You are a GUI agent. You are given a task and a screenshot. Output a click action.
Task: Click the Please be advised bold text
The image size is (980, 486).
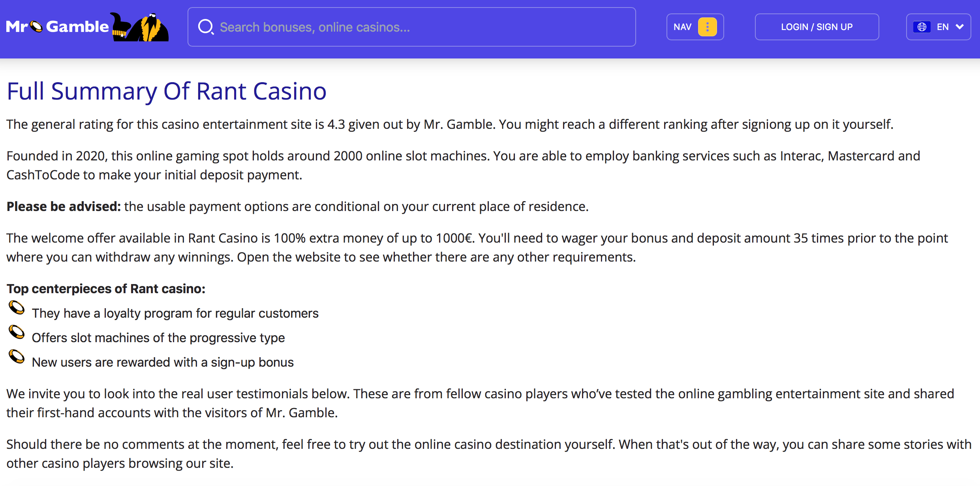tap(64, 206)
